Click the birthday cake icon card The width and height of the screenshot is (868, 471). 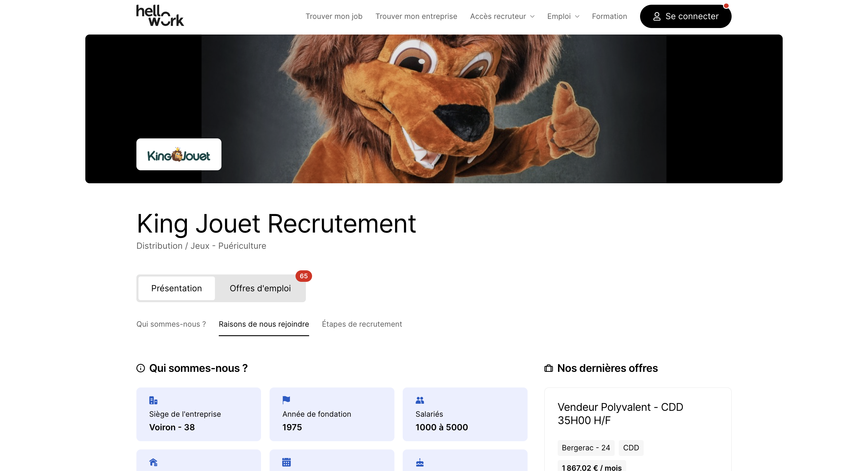click(465, 460)
